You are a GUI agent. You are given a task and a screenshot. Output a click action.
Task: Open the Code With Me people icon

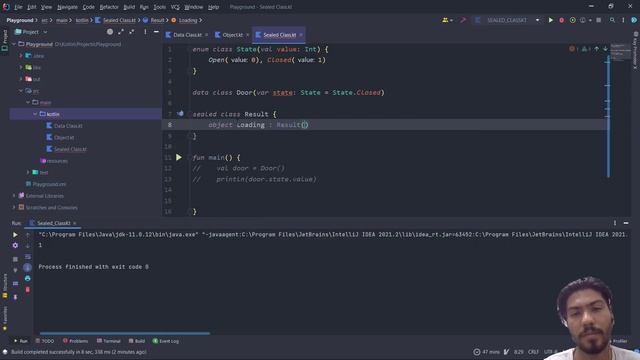pyautogui.click(x=445, y=20)
